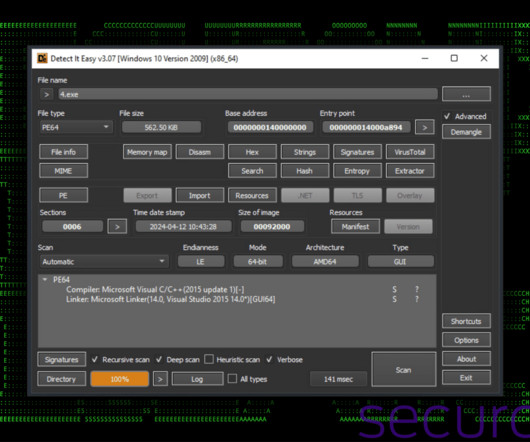The height and width of the screenshot is (442, 530).
Task: Click the large Scan button
Action: click(404, 370)
